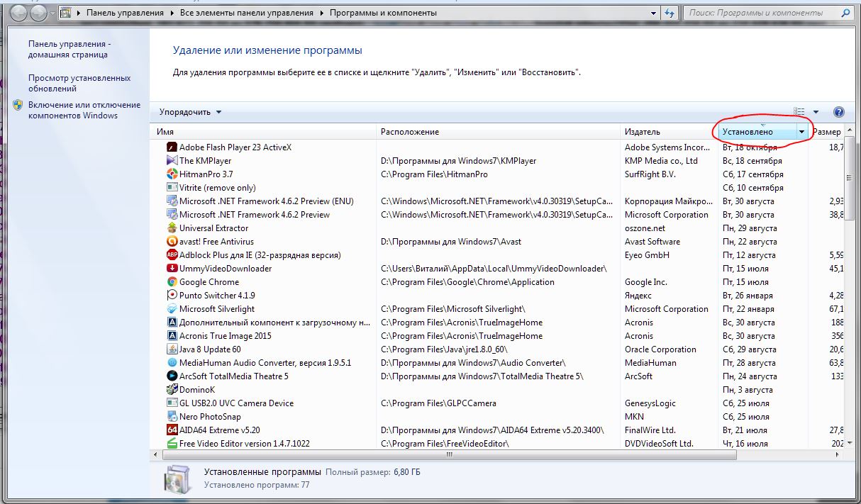Click the oszone.net publisher cell

(x=645, y=228)
